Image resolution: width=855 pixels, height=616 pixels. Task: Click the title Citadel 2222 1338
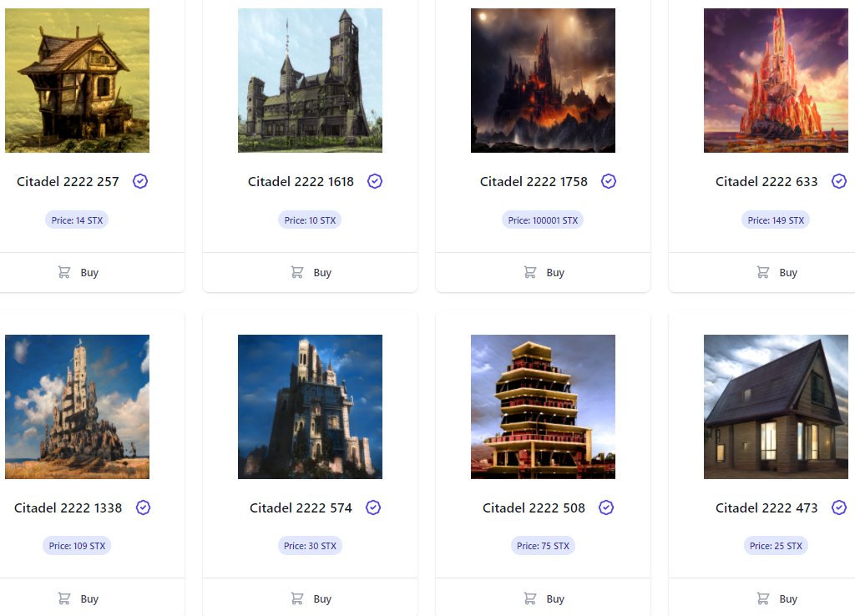(68, 508)
